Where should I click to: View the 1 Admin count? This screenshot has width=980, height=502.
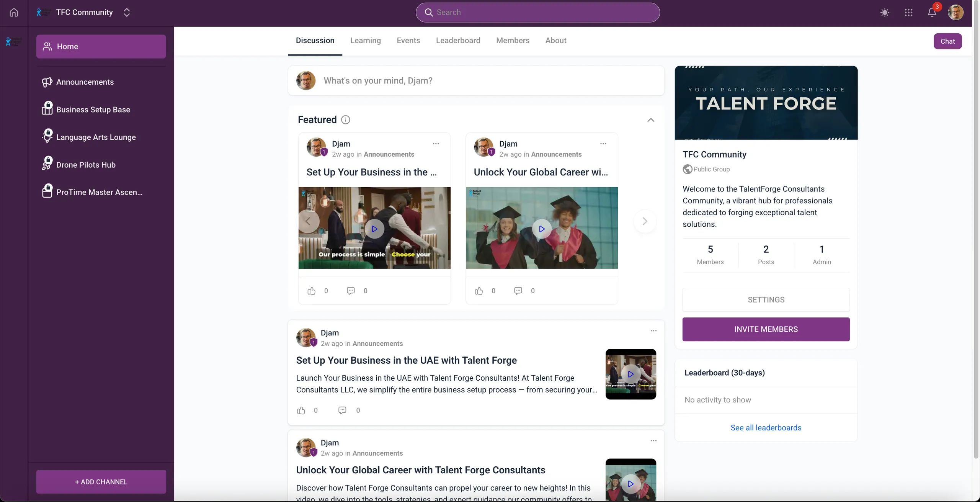822,255
